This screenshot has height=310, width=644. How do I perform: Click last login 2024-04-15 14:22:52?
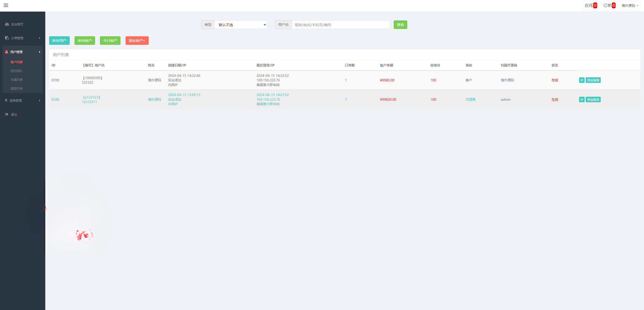pos(273,76)
